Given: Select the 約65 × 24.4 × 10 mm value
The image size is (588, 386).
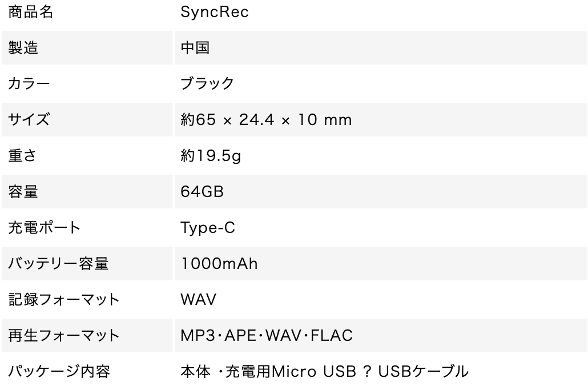Looking at the screenshot, I should [x=266, y=120].
